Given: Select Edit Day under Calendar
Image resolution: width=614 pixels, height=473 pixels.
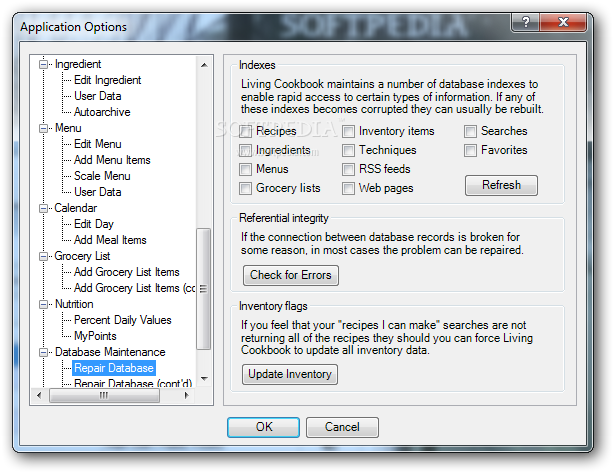Looking at the screenshot, I should (x=94, y=224).
